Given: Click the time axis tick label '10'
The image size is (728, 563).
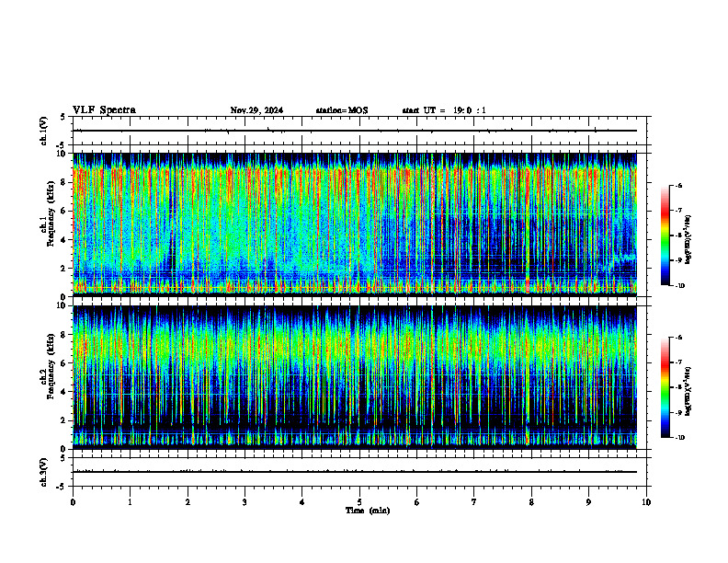Looking at the screenshot, I should pos(646,502).
